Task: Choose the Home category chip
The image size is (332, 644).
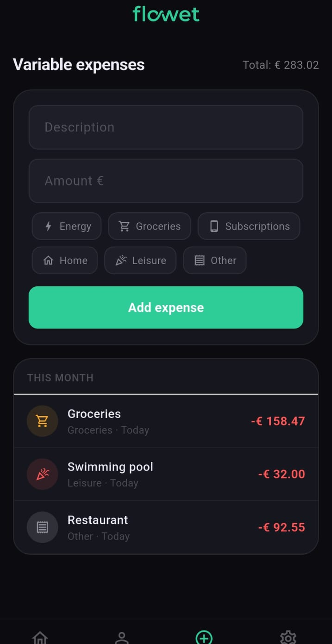Action: [65, 260]
